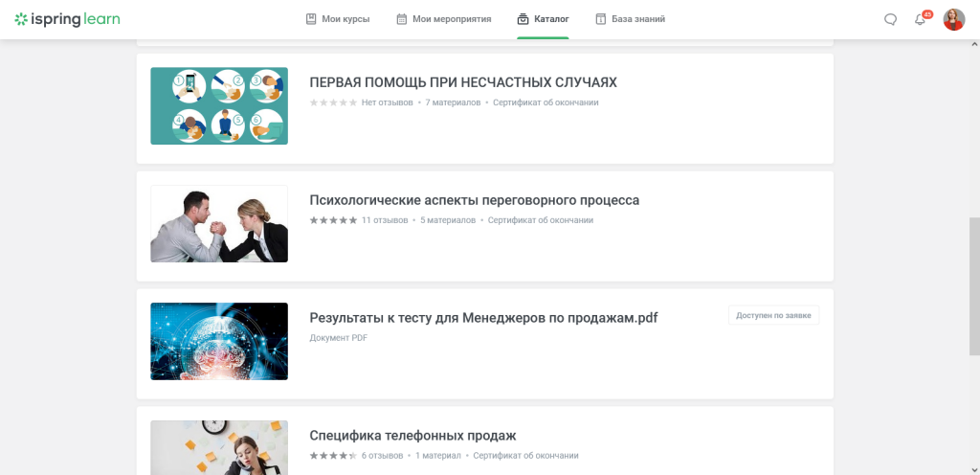Image resolution: width=980 pixels, height=475 pixels.
Task: Click the scrollbar down arrow
Action: pos(974,469)
